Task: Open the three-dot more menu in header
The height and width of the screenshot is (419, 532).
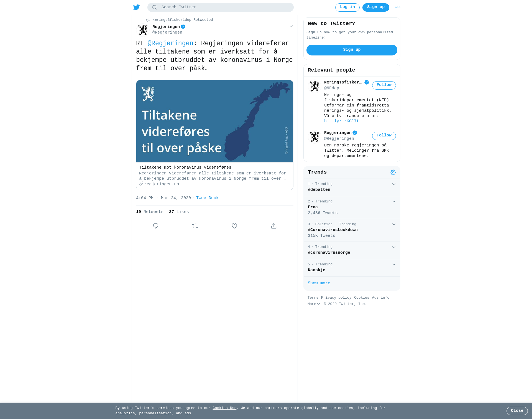Action: tap(398, 7)
